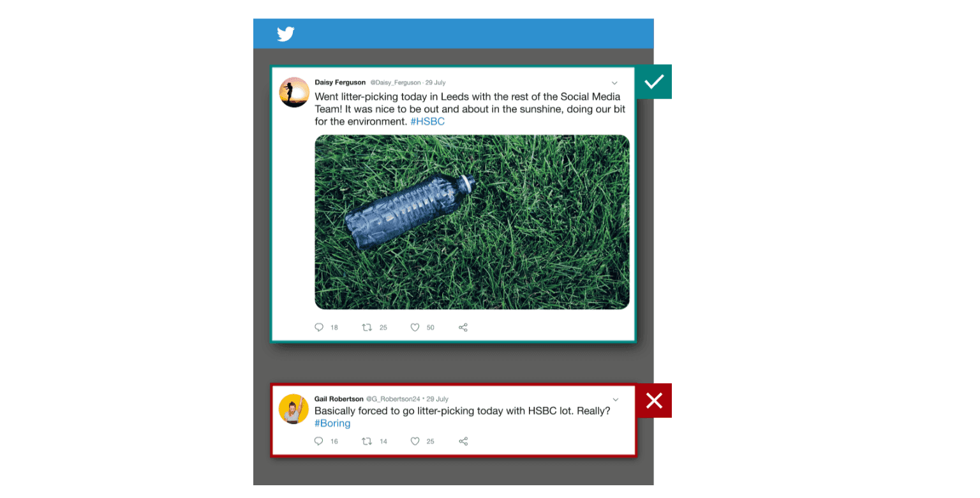The image size is (980, 498).
Task: Reply to Daisy Ferguson's tweet
Action: (320, 327)
